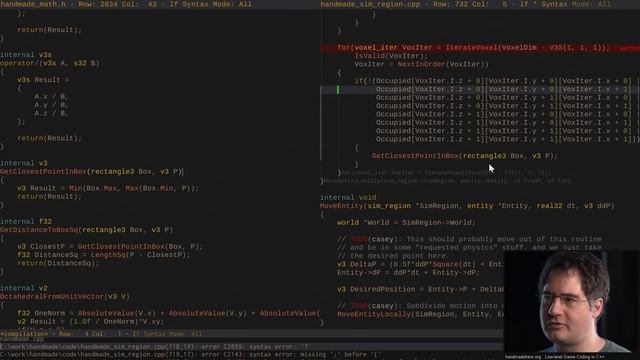Click the TODO comment 'Subdivide motion into'
The width and height of the screenshot is (640, 360).
click(420, 306)
